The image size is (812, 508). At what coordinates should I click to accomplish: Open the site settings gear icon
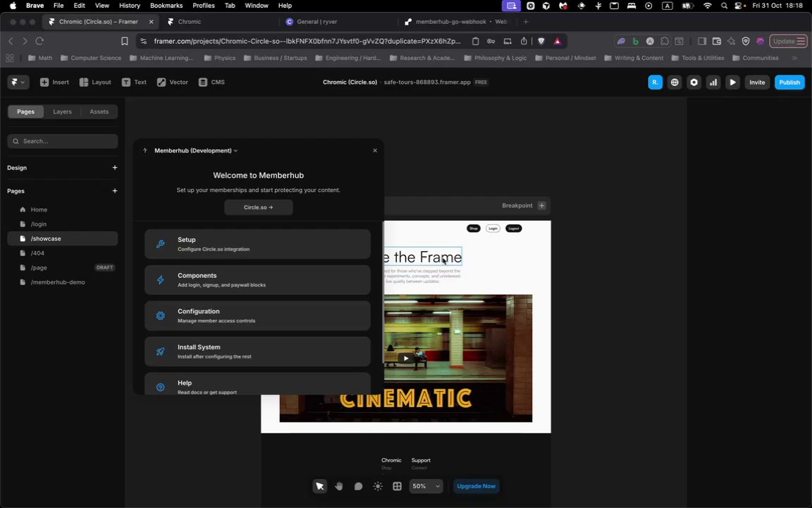click(694, 82)
